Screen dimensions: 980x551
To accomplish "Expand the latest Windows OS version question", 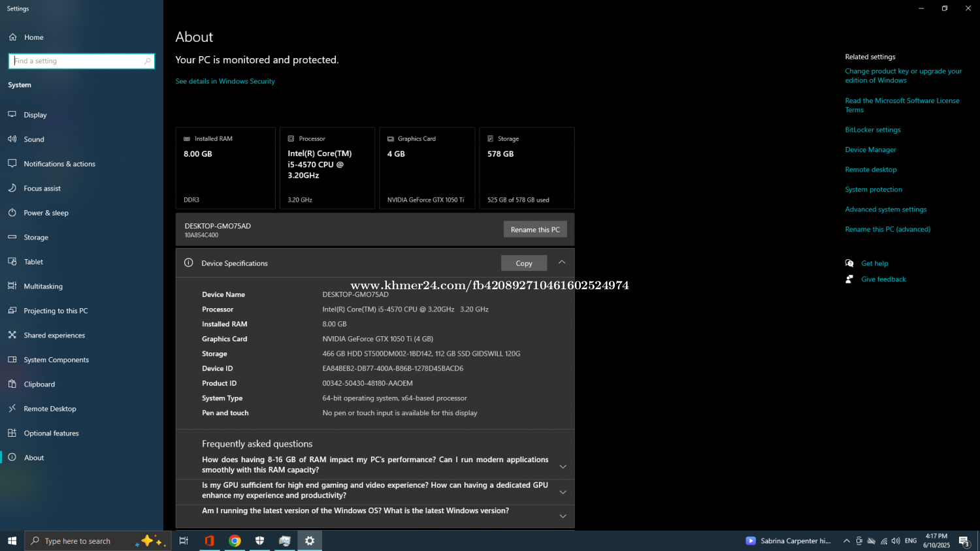I will (x=563, y=516).
